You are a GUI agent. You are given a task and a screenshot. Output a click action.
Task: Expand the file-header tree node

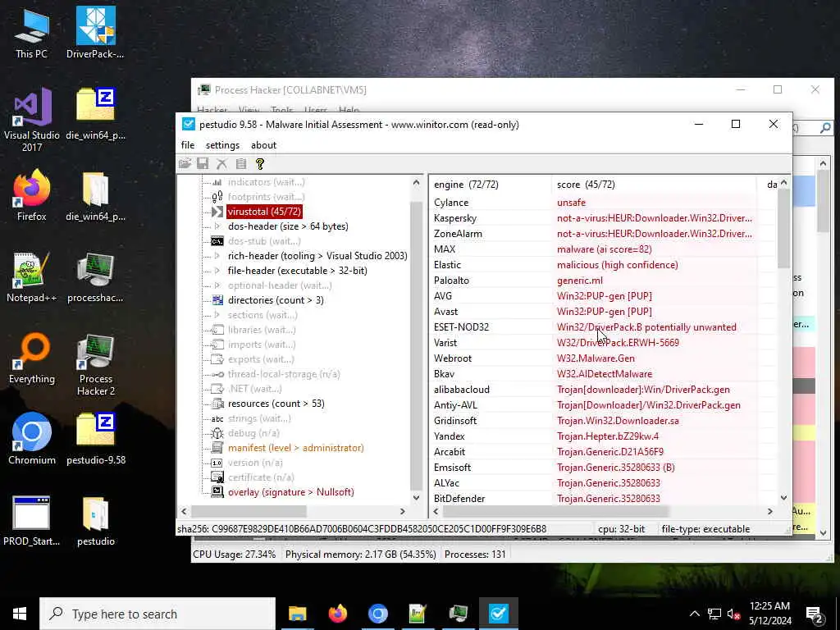point(217,271)
